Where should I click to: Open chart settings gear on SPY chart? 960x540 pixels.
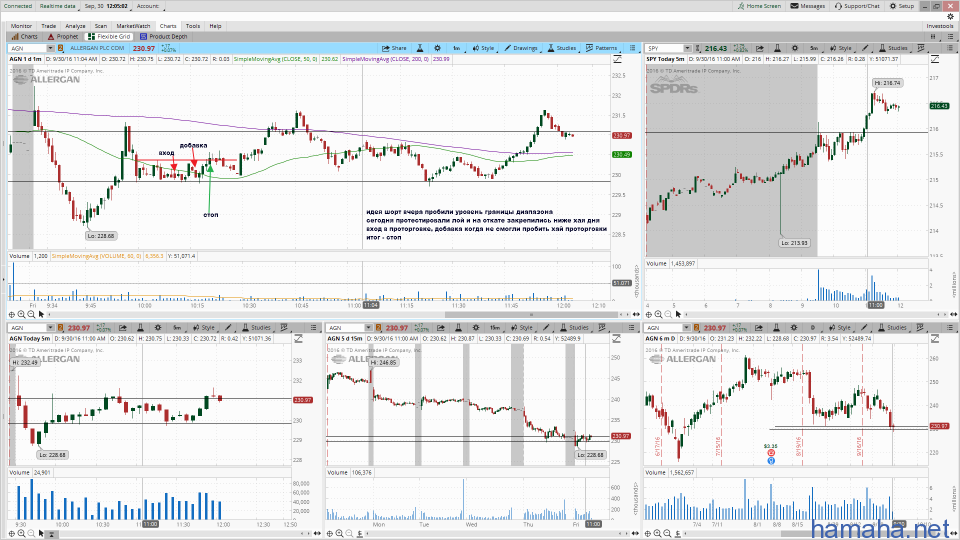coord(796,48)
